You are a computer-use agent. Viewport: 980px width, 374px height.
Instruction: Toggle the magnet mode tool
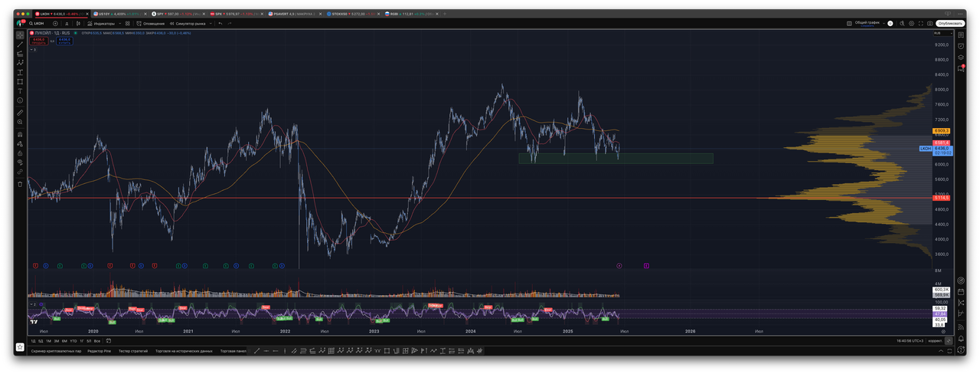(x=20, y=134)
